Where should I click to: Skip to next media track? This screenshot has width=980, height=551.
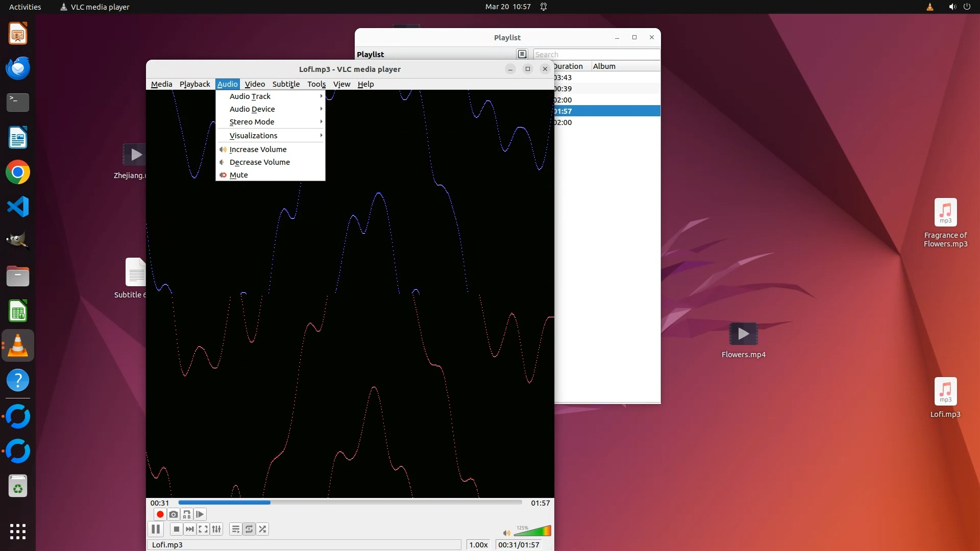(x=190, y=529)
